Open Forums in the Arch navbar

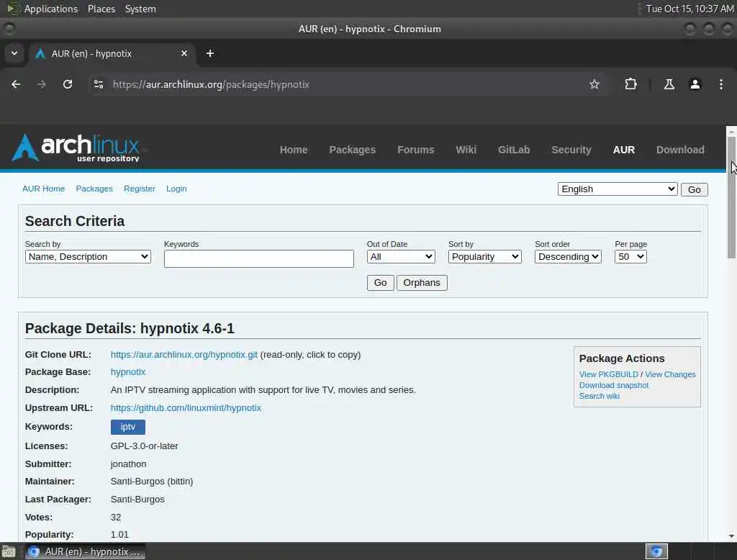pos(415,150)
